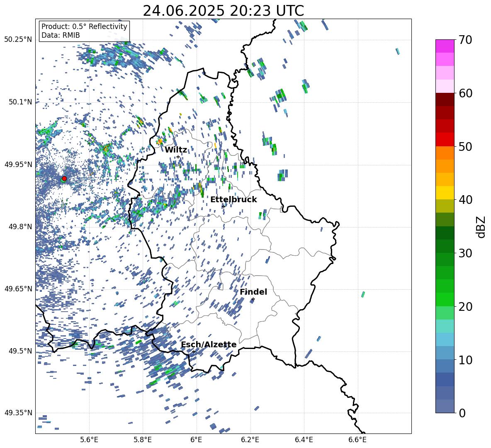Viewport: 491px width, 448px height.
Task: Click the Esch/Alzette cross marker
Action: [x=194, y=351]
